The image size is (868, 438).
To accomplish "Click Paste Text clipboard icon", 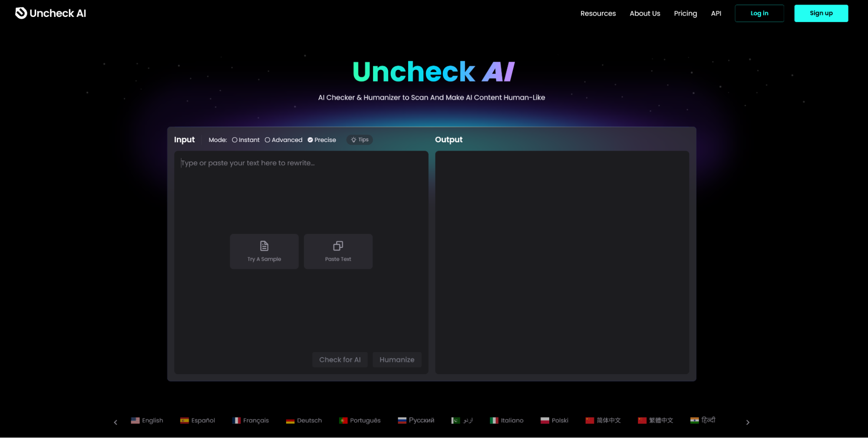I will tap(338, 246).
